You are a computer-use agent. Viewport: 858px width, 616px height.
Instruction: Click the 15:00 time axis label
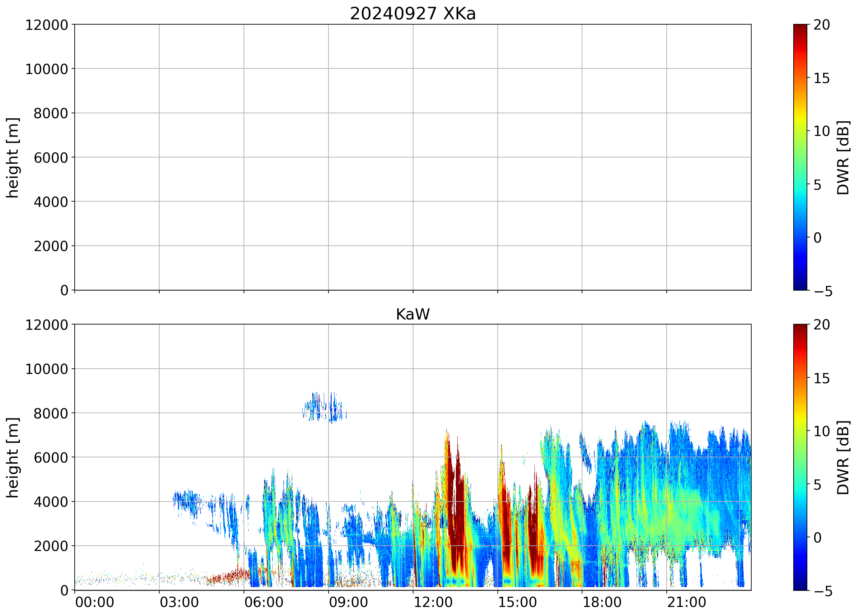tap(517, 602)
